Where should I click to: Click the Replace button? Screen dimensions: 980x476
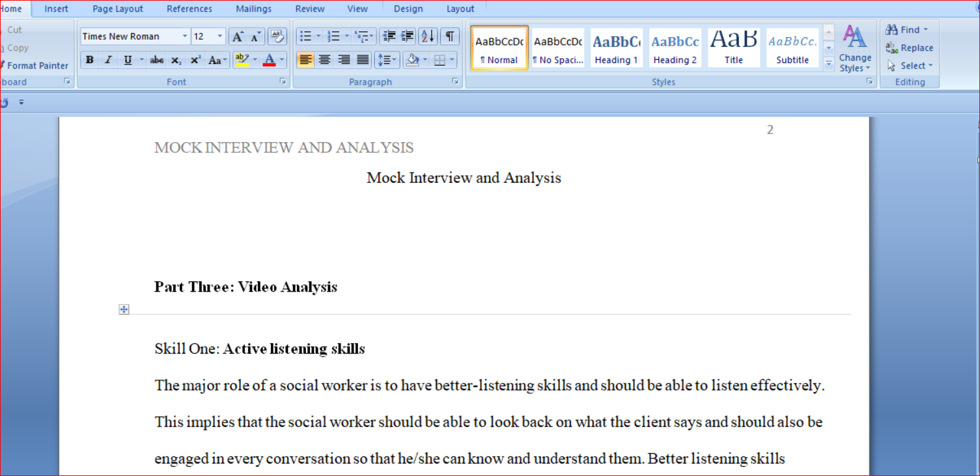910,48
